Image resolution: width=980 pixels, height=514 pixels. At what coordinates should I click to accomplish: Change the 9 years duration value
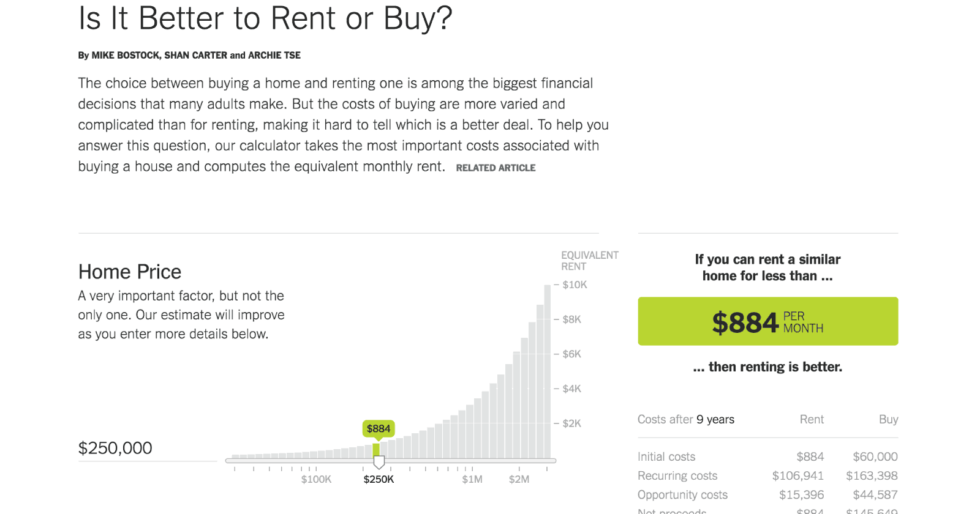(x=699, y=420)
